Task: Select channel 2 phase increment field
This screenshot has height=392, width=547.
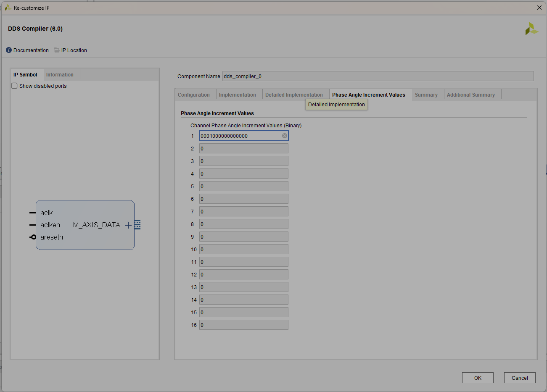Action: pos(244,148)
